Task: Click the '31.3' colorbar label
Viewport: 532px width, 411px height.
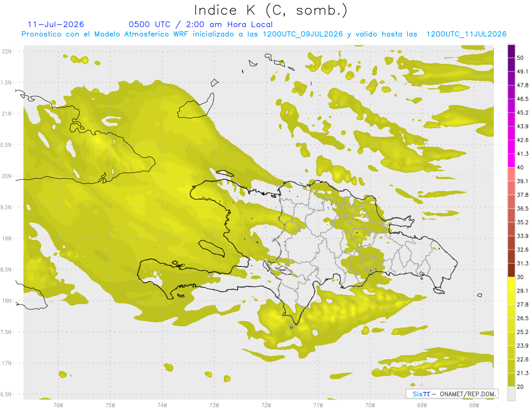Action: click(x=522, y=263)
